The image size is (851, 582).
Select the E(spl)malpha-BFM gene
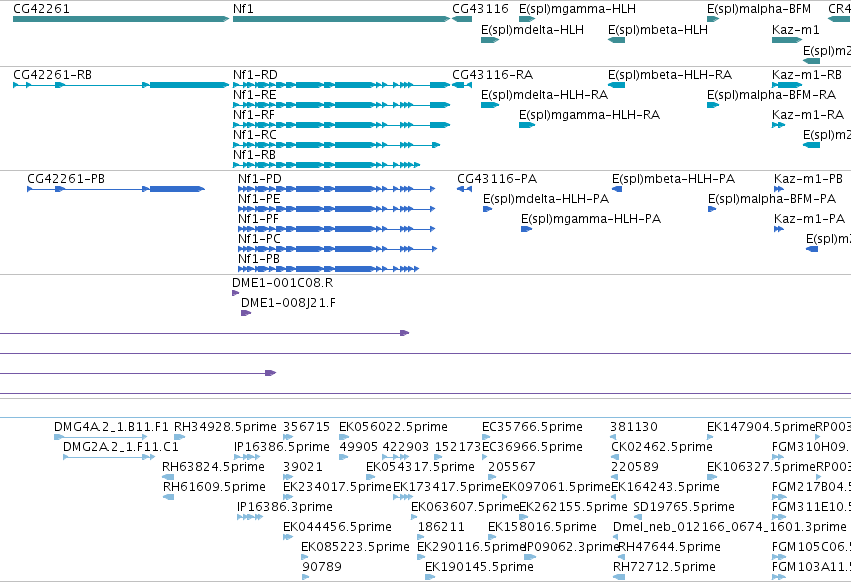point(713,19)
